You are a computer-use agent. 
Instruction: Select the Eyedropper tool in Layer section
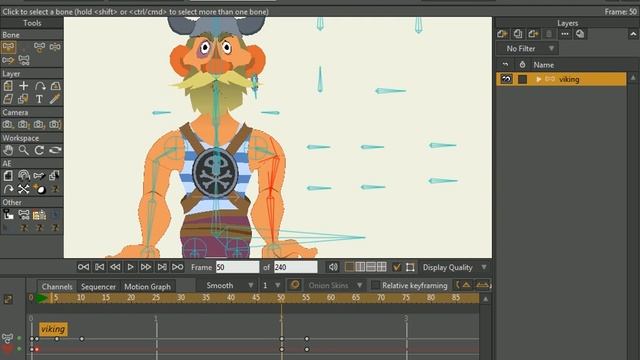coord(55,99)
